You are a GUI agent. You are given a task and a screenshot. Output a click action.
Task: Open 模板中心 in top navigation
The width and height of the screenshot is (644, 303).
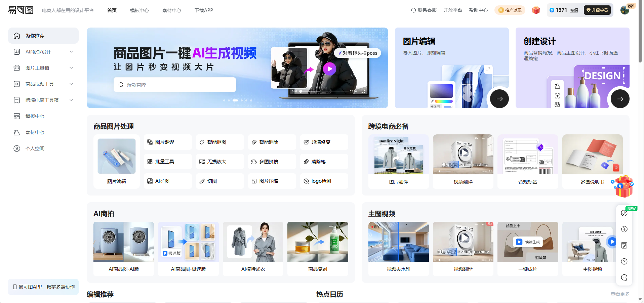[139, 10]
